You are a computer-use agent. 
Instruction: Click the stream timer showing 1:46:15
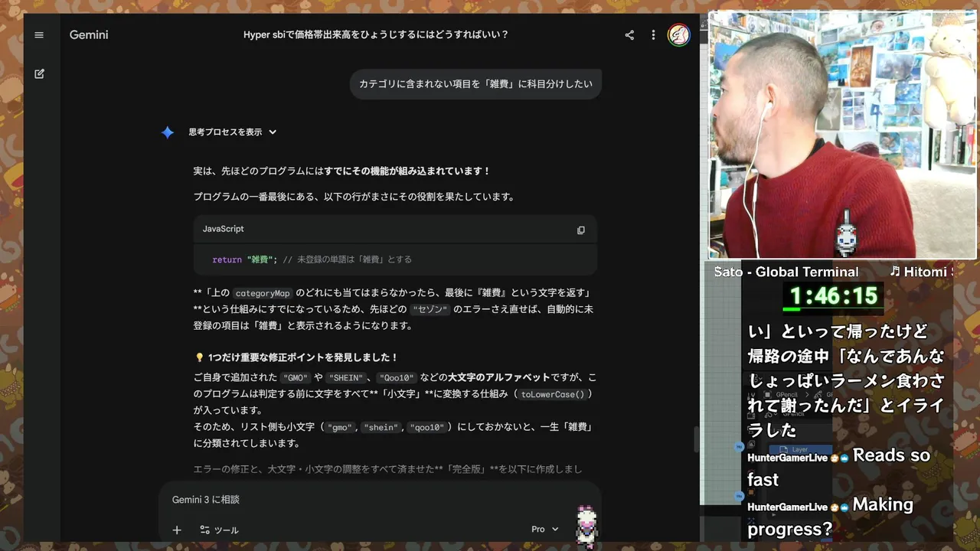click(x=833, y=296)
